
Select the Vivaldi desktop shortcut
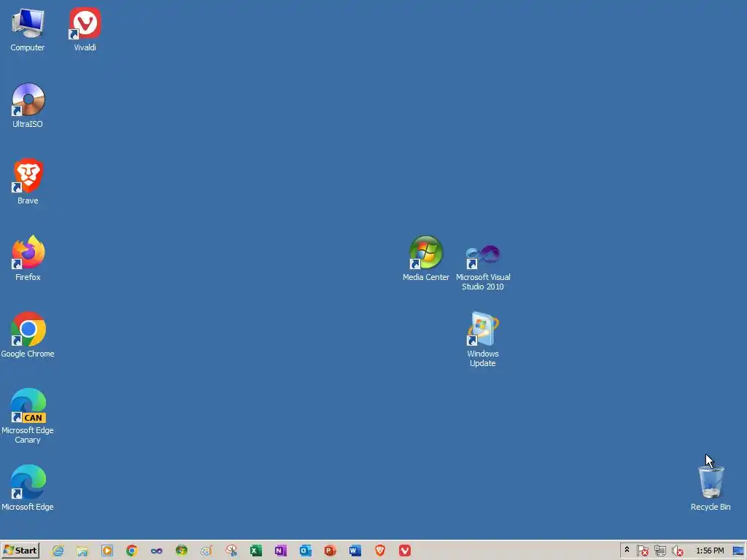85,29
